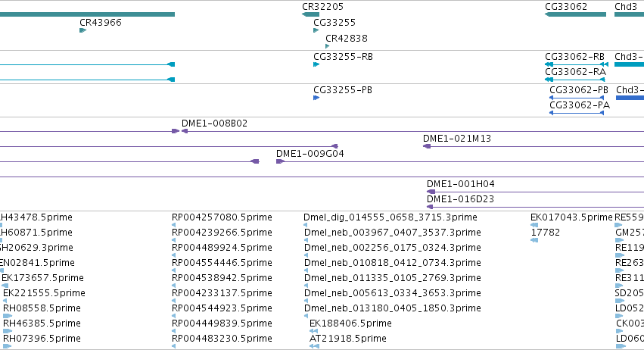The height and width of the screenshot is (350, 644).
Task: Click the DME1-021M13 label
Action: (457, 139)
